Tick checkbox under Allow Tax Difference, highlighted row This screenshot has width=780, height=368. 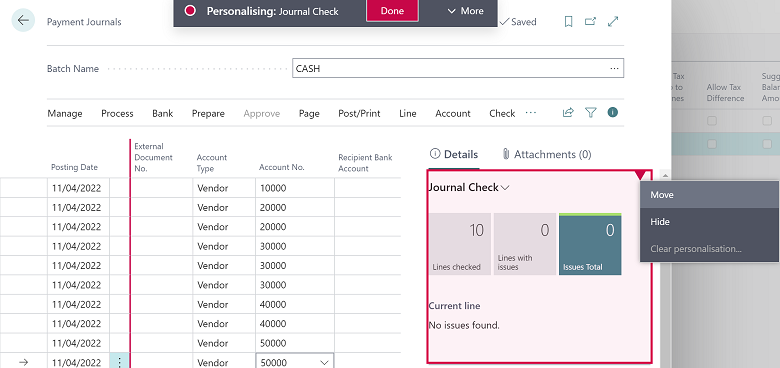coord(712,144)
